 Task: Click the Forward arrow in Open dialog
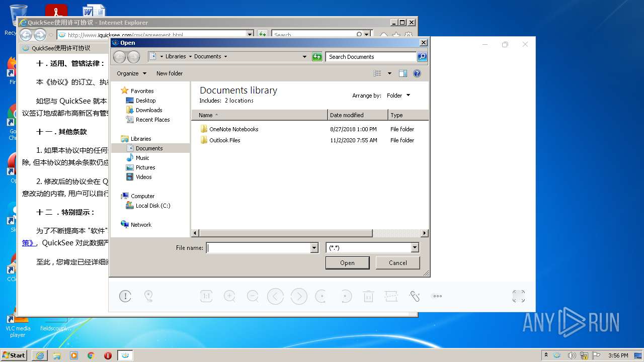[x=133, y=57]
